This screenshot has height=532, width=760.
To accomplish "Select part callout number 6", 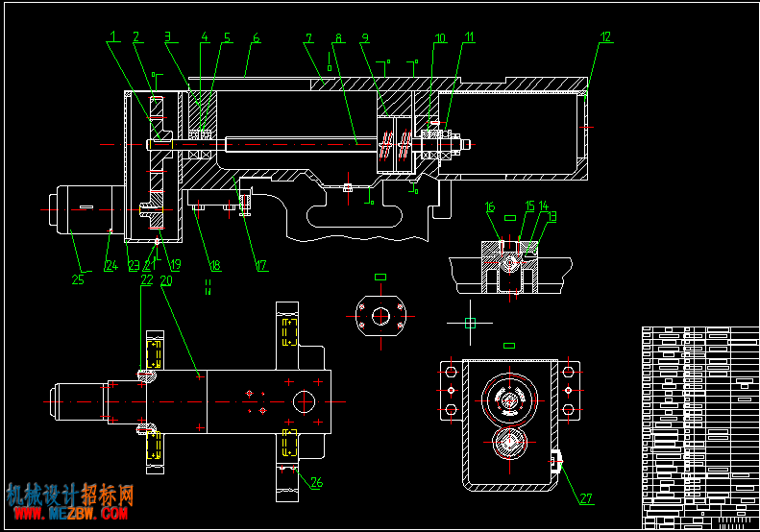I will [x=256, y=37].
